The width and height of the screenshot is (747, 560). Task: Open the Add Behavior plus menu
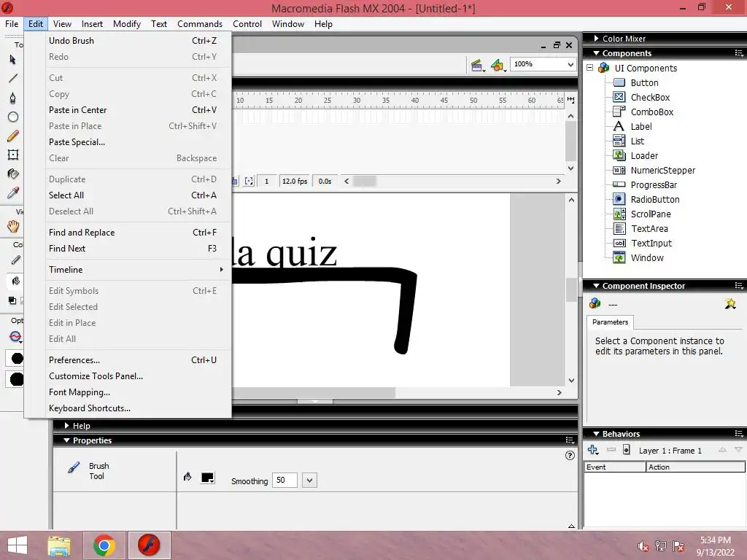[x=593, y=450]
